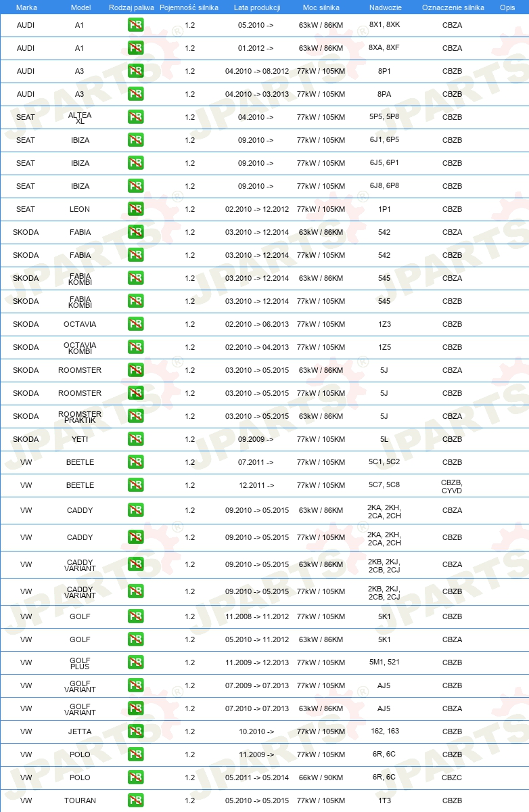Click the fuel icon in the Skoda Yeti row

[x=135, y=439]
